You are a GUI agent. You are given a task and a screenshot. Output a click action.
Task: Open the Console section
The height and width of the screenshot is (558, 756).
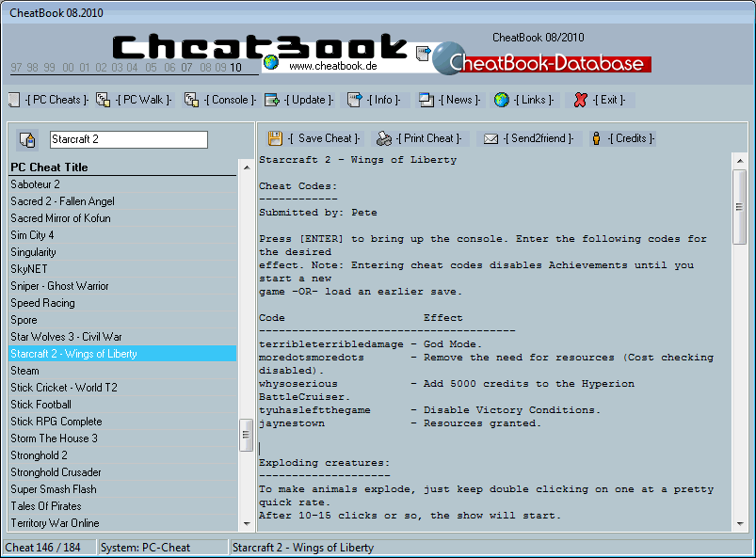tap(230, 100)
